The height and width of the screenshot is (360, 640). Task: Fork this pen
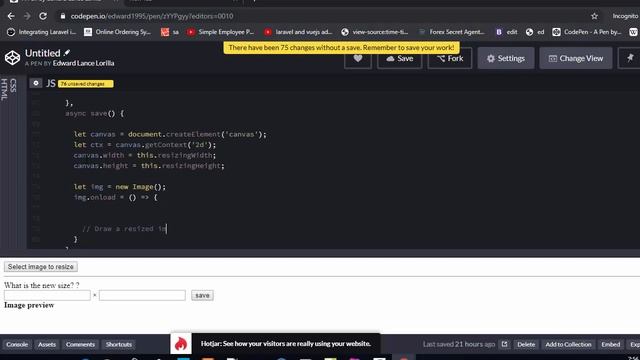click(x=450, y=58)
